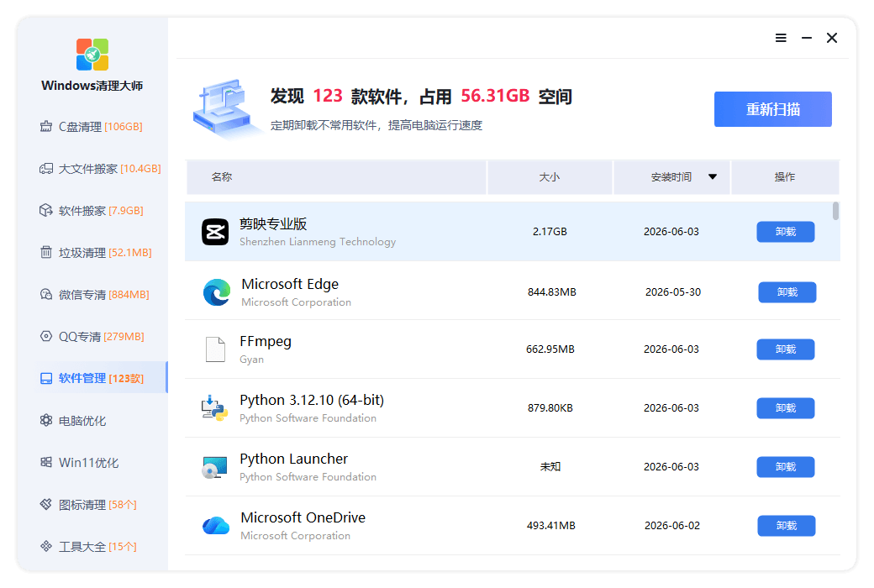
Task: Select the FFmpeg name text
Action: [x=266, y=342]
